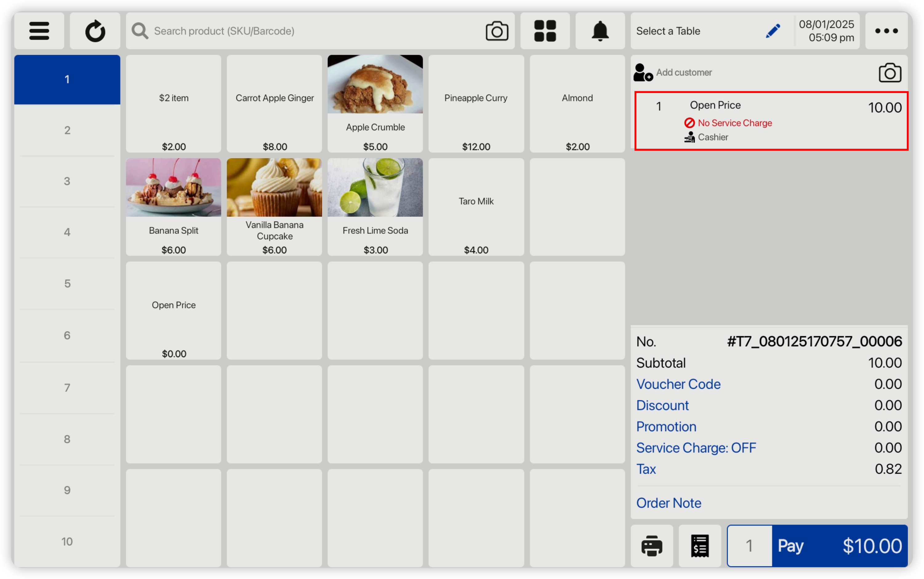924x579 pixels.
Task: Click the order number #T7_080125170757_00006
Action: (814, 342)
